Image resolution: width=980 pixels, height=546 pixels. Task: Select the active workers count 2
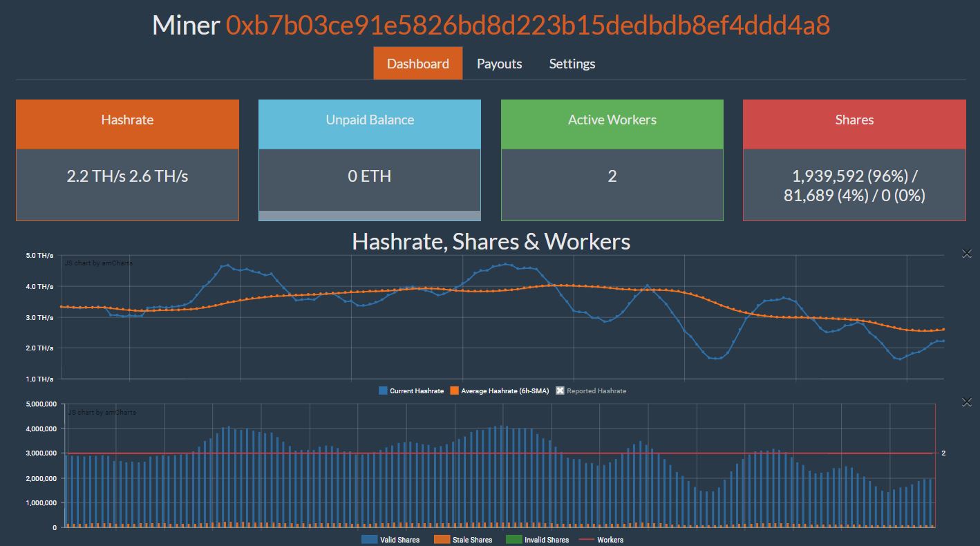(612, 176)
